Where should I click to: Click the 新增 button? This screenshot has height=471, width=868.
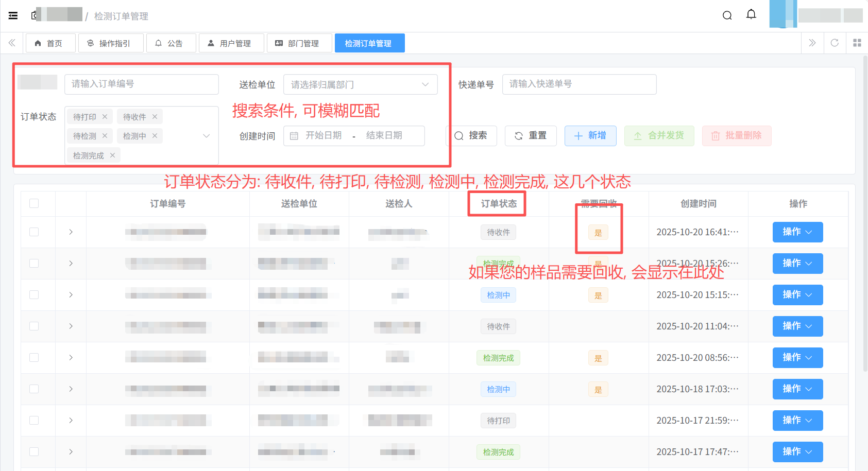[590, 135]
